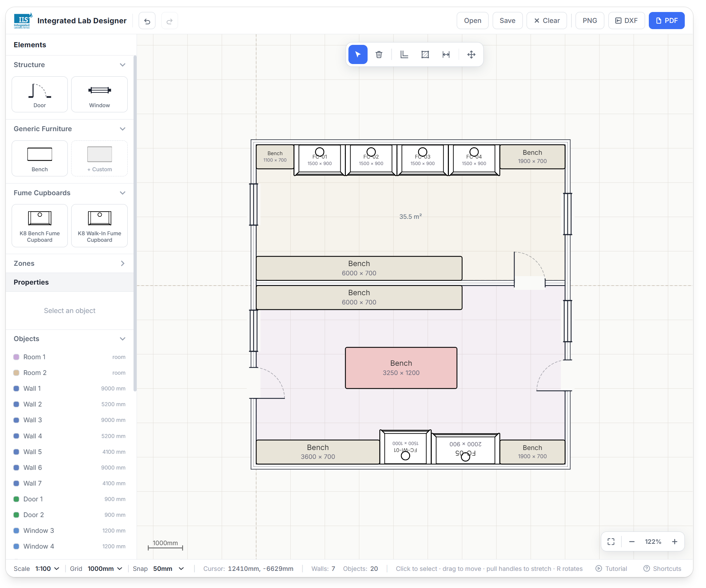Add a Window element

99,94
